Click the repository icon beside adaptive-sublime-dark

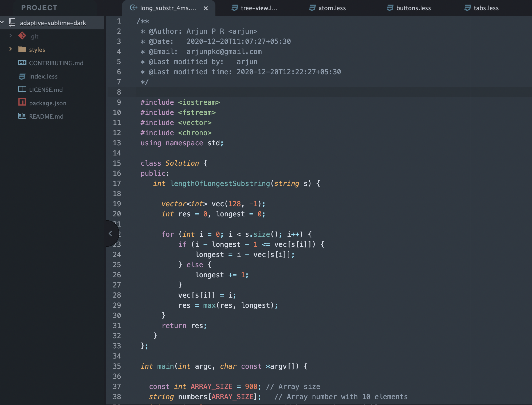pos(12,22)
